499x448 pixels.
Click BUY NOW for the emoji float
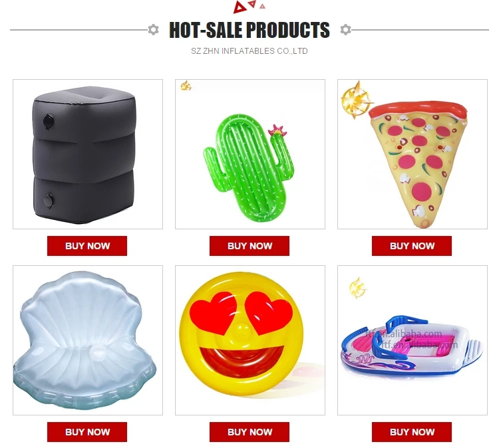tap(249, 432)
